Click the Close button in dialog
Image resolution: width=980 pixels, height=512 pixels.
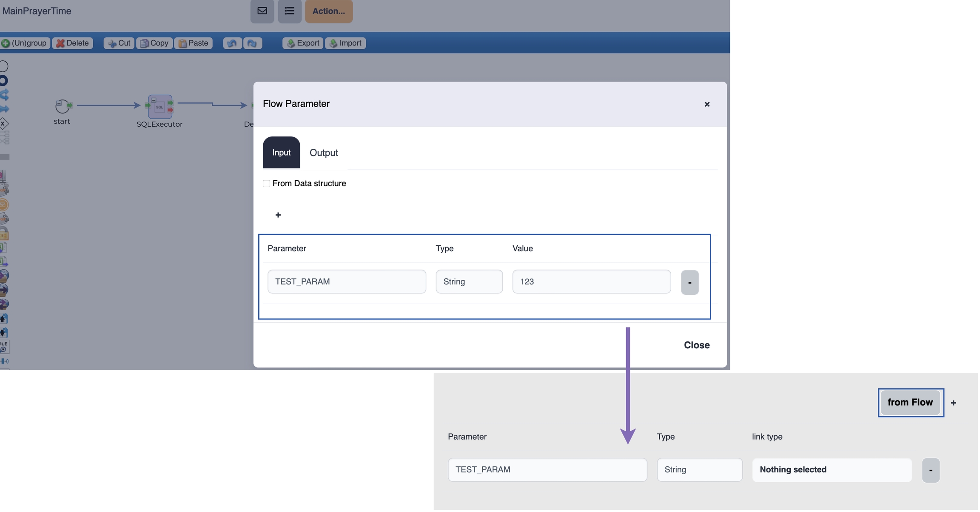(696, 346)
